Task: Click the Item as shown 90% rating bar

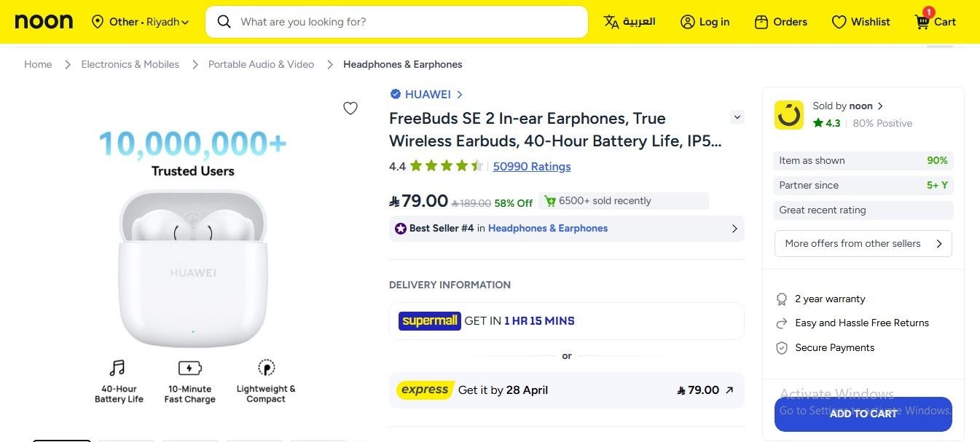Action: (x=863, y=160)
